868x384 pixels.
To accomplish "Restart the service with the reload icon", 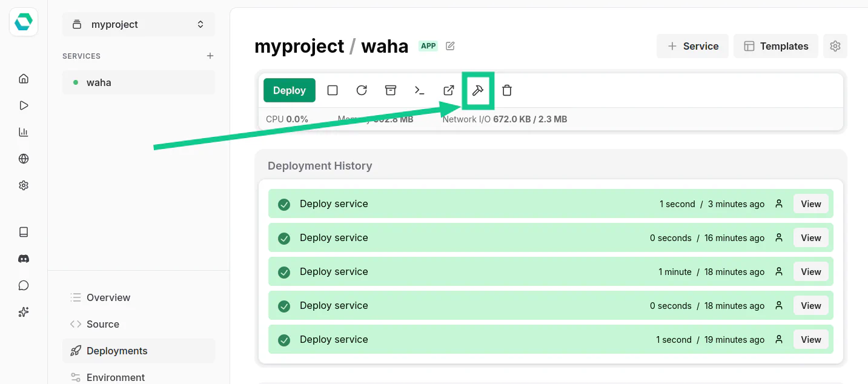I will coord(362,90).
